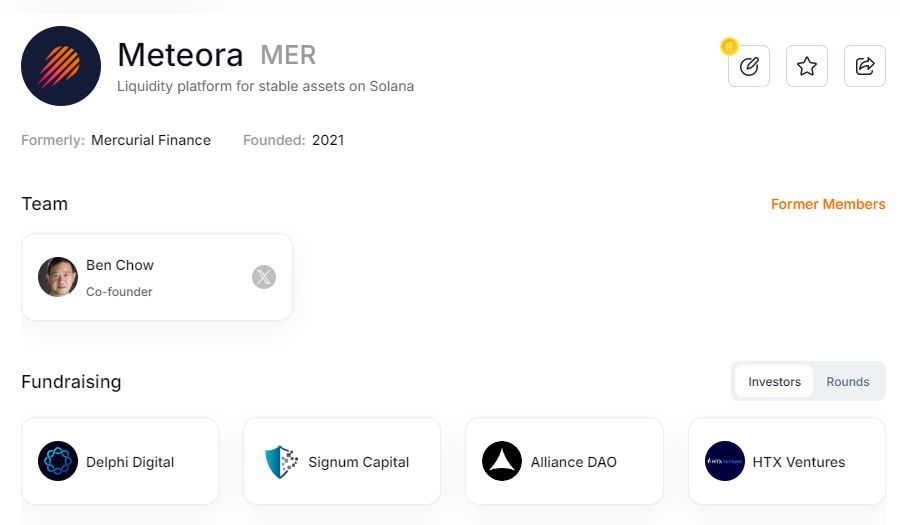This screenshot has height=525, width=900.
Task: Click the edit pencil icon button
Action: [x=749, y=66]
